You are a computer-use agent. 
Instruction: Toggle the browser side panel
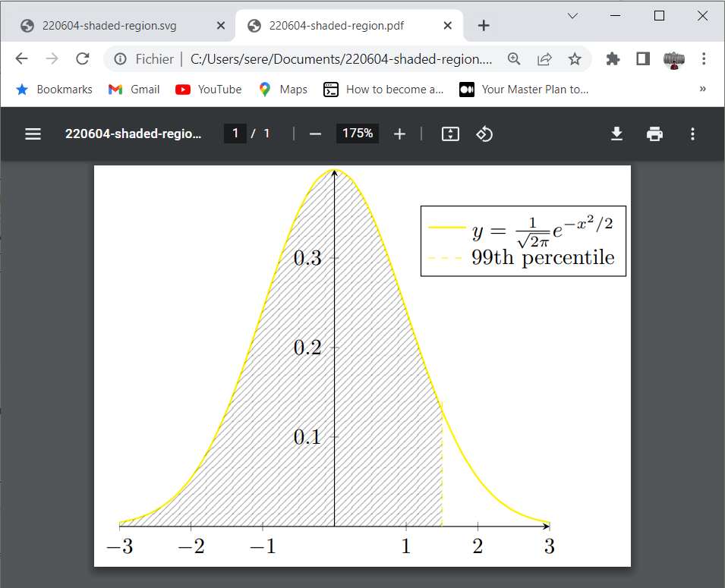point(643,59)
